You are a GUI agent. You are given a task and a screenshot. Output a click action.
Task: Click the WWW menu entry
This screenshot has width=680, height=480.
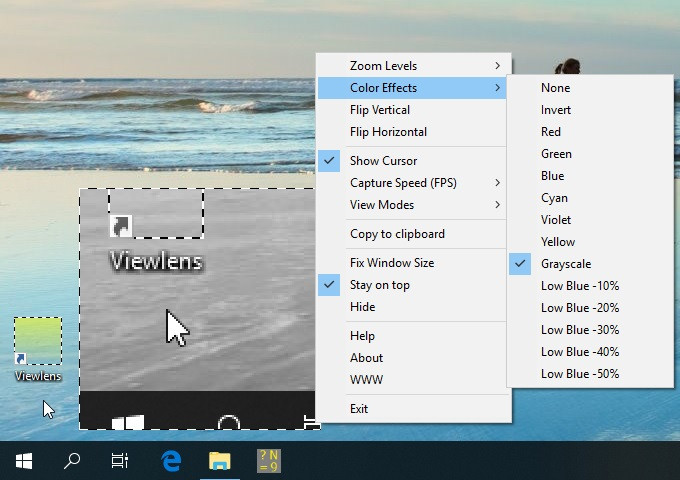click(412, 380)
